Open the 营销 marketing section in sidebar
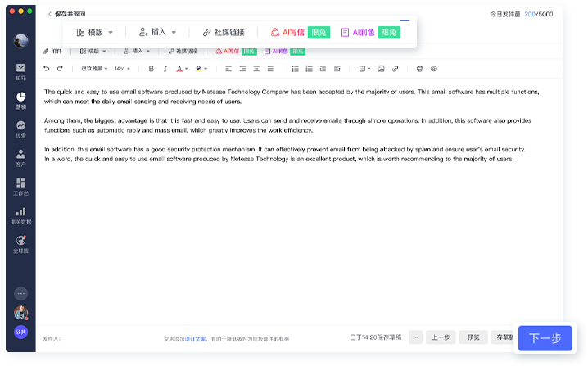 pos(20,101)
